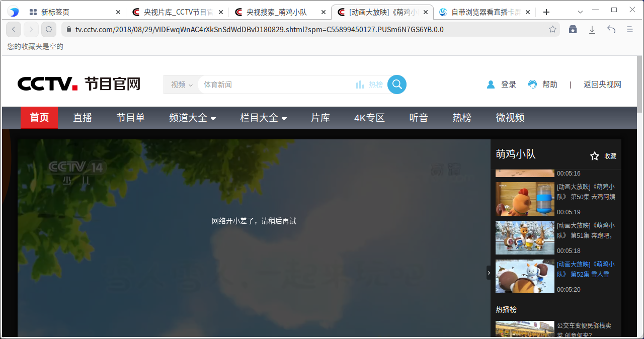Click the padlock site security icon

[68, 30]
